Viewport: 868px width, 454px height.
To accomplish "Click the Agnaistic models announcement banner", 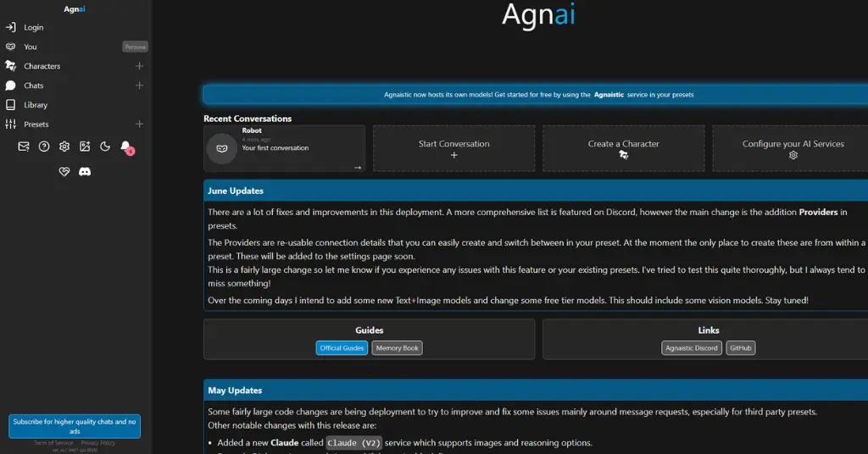I will click(x=536, y=95).
